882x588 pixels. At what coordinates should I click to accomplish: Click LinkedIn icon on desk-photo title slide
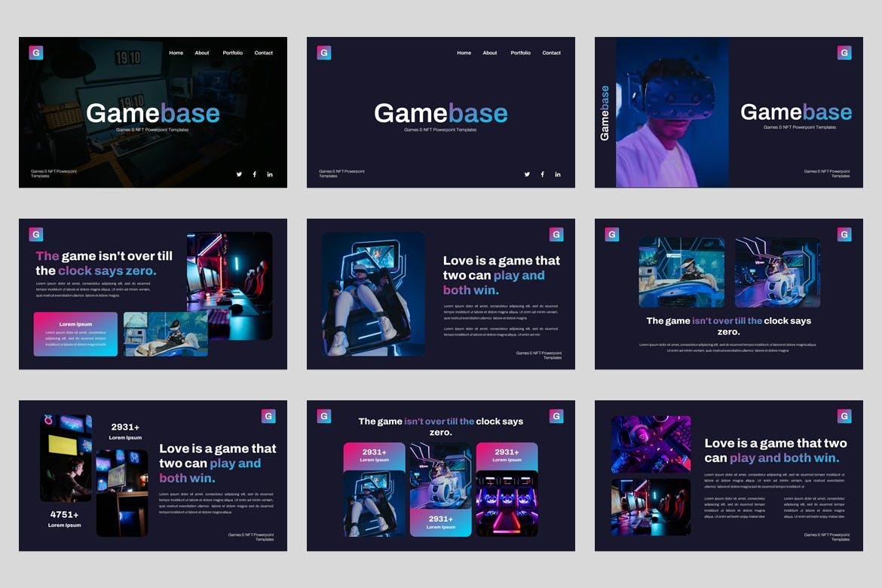pos(270,174)
